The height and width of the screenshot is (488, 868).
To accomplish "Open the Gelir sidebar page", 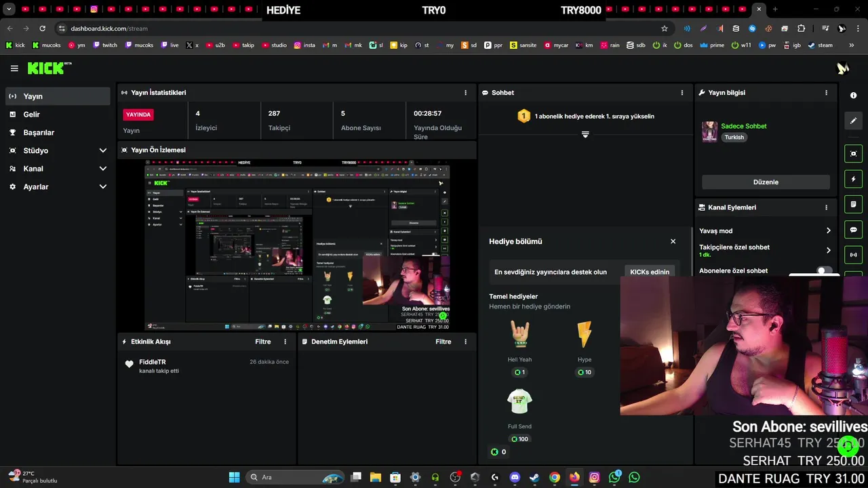I will [x=58, y=115].
